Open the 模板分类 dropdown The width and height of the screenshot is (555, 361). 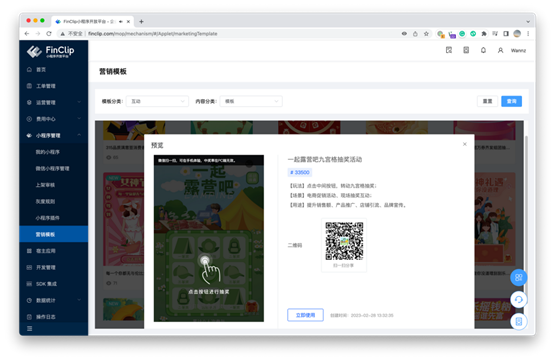(x=157, y=101)
